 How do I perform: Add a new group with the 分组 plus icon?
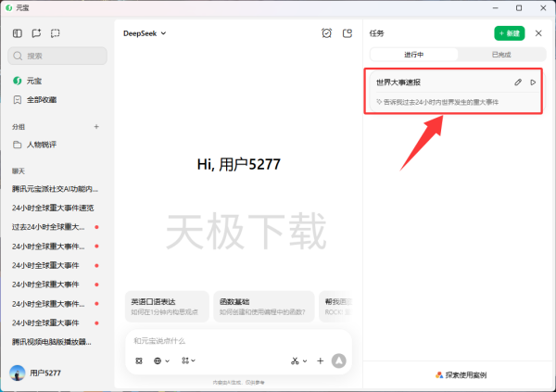(96, 126)
